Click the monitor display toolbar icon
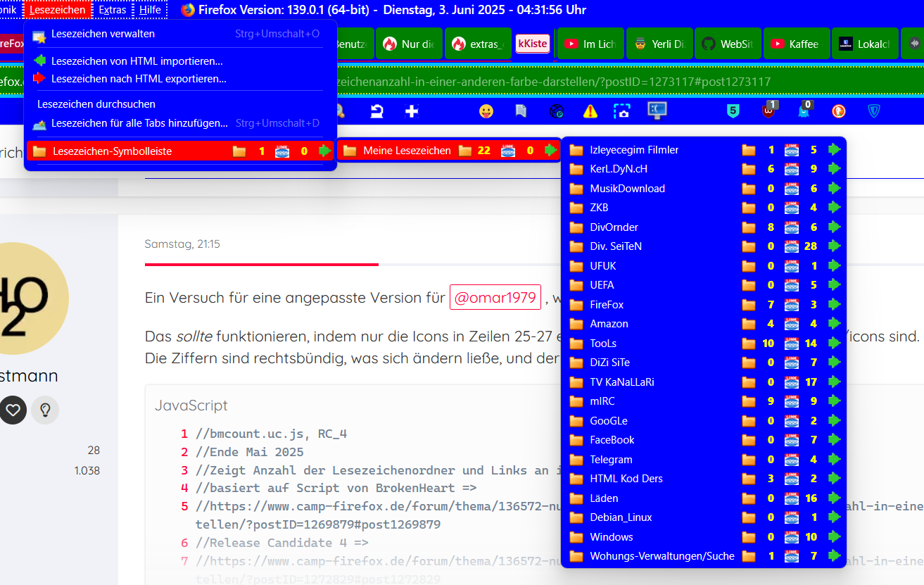924x585 pixels. [657, 110]
